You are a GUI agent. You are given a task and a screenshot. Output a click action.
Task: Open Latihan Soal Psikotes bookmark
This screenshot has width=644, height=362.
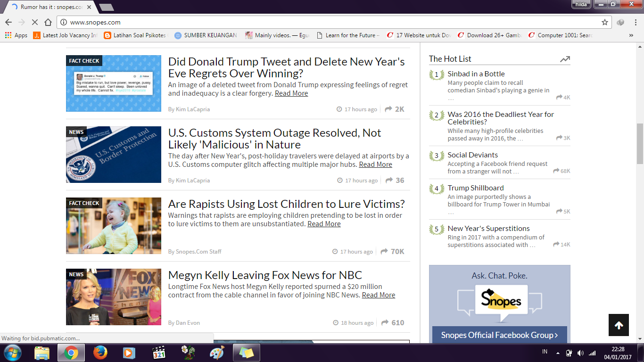point(135,35)
